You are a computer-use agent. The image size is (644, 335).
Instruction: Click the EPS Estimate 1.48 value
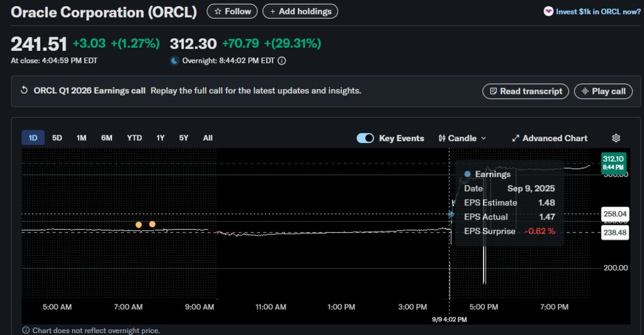pos(546,203)
